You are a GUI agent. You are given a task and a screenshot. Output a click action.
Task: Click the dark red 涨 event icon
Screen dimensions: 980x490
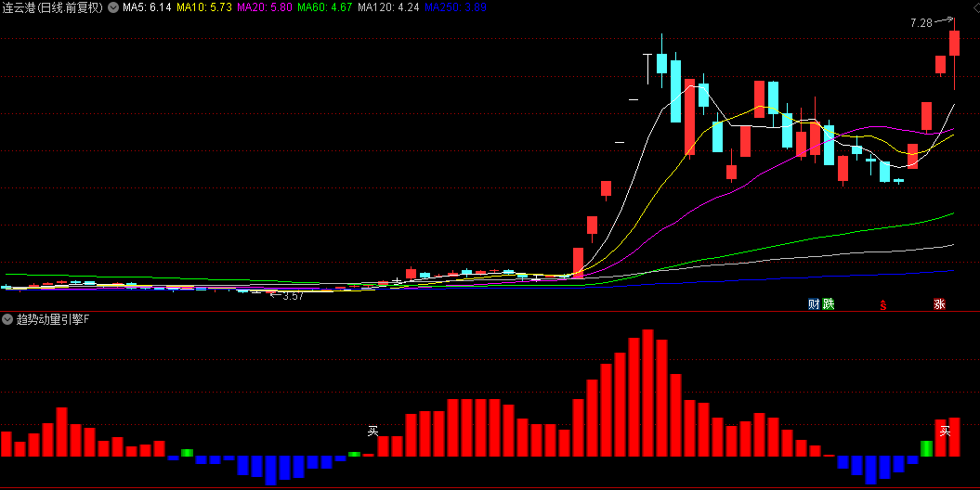939,304
